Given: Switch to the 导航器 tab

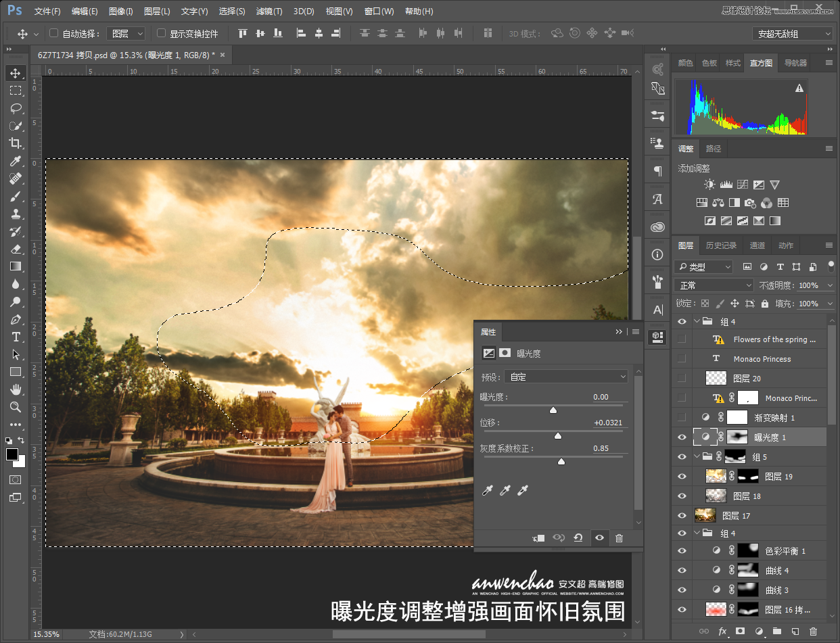Looking at the screenshot, I should click(x=795, y=63).
